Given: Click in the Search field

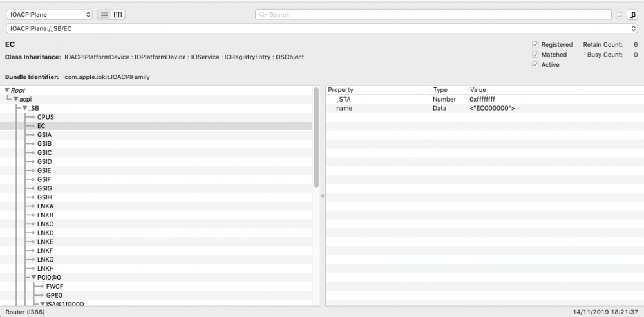Looking at the screenshot, I should pos(433,14).
